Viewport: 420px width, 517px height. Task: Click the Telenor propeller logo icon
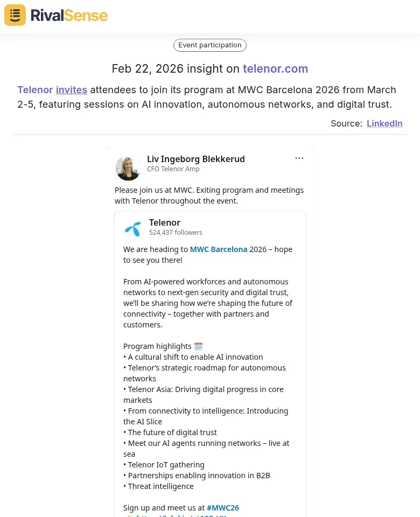[133, 228]
